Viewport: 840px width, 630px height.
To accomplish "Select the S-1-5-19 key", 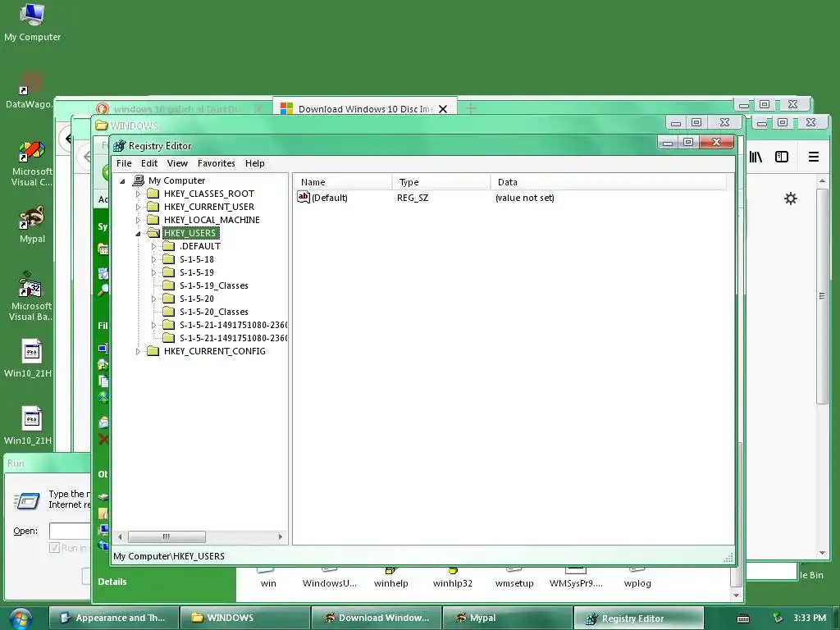I will [x=197, y=272].
